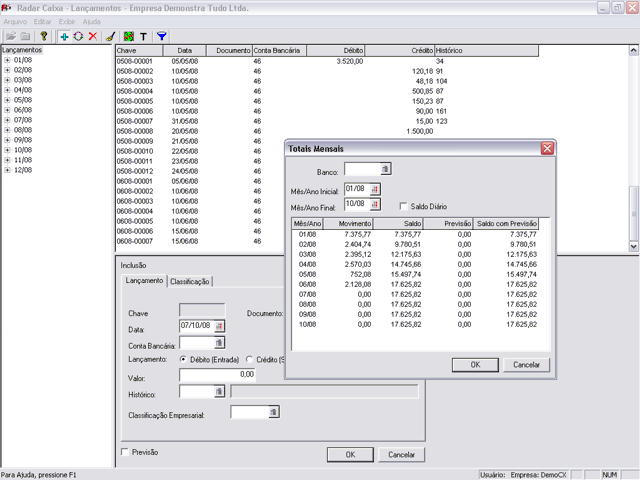Click the green plus add-entry toolbar icon

point(65,35)
